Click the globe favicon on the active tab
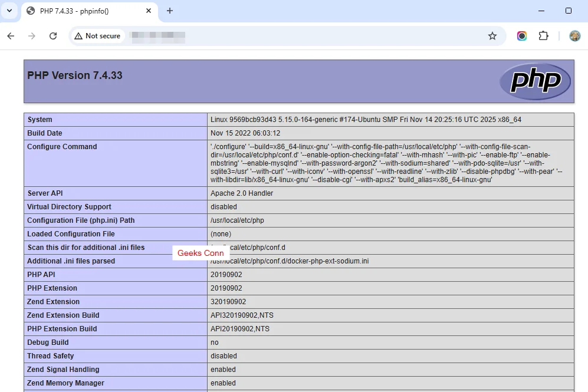Viewport: 588px width, 392px height. 31,11
